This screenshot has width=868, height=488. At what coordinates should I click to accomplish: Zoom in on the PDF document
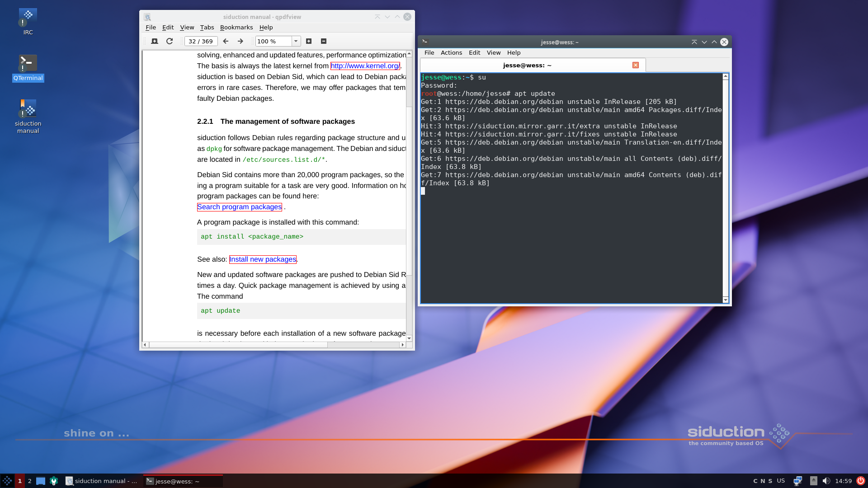[309, 41]
